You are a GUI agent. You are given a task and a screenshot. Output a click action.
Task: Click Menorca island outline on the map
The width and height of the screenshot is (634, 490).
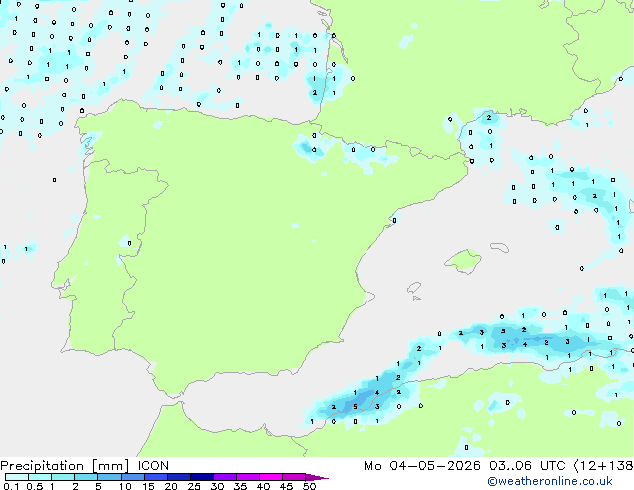pos(499,247)
